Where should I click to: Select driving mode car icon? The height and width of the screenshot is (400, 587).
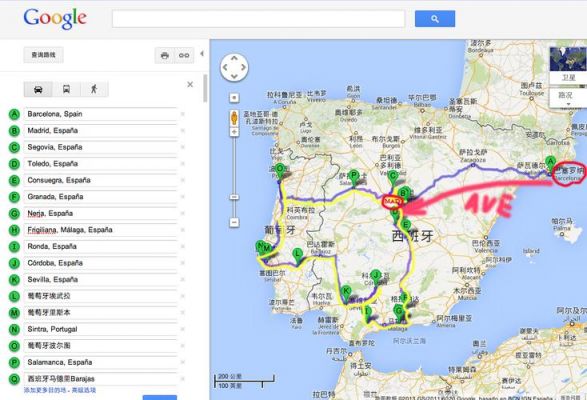coord(38,90)
